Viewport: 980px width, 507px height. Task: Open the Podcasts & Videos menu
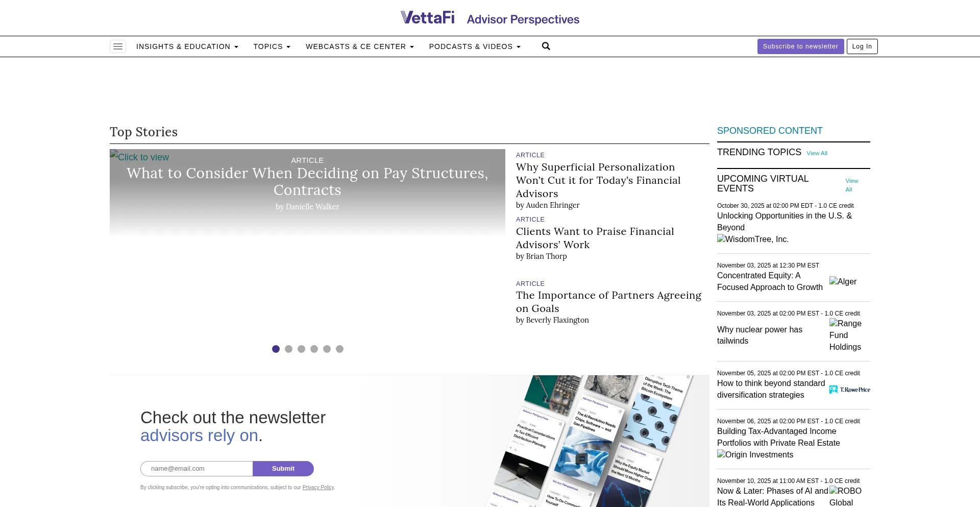(475, 46)
